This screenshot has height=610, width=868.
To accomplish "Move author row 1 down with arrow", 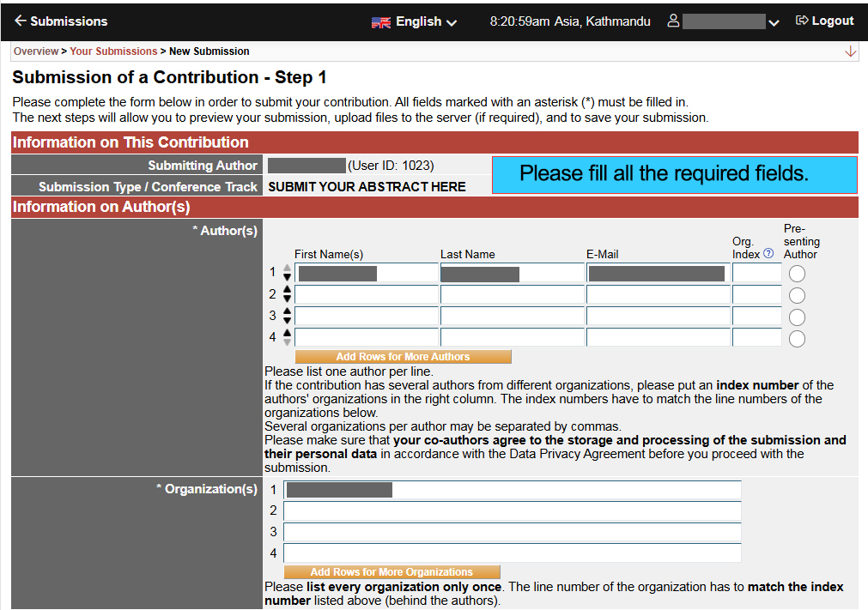I will click(287, 278).
